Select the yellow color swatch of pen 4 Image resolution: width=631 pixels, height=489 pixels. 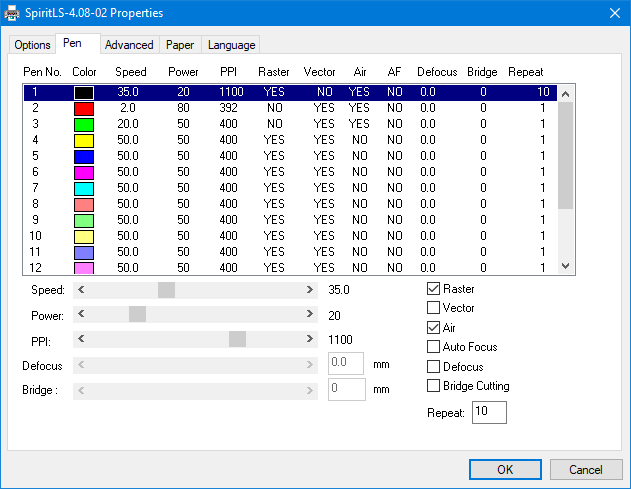click(84, 141)
